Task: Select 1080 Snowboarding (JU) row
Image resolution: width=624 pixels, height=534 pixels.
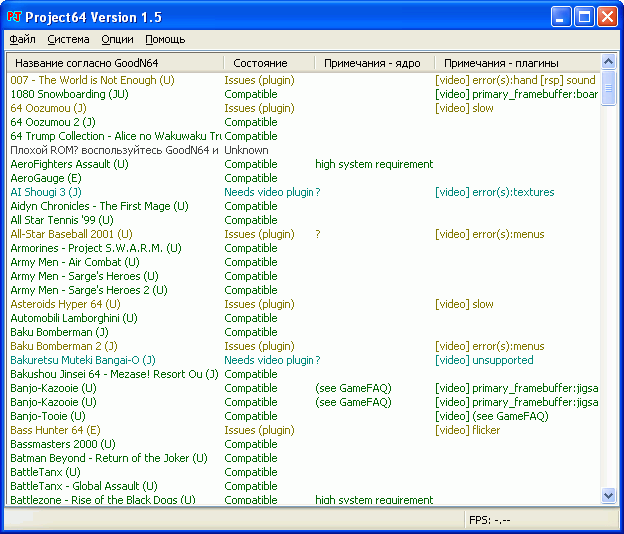Action: pos(69,94)
